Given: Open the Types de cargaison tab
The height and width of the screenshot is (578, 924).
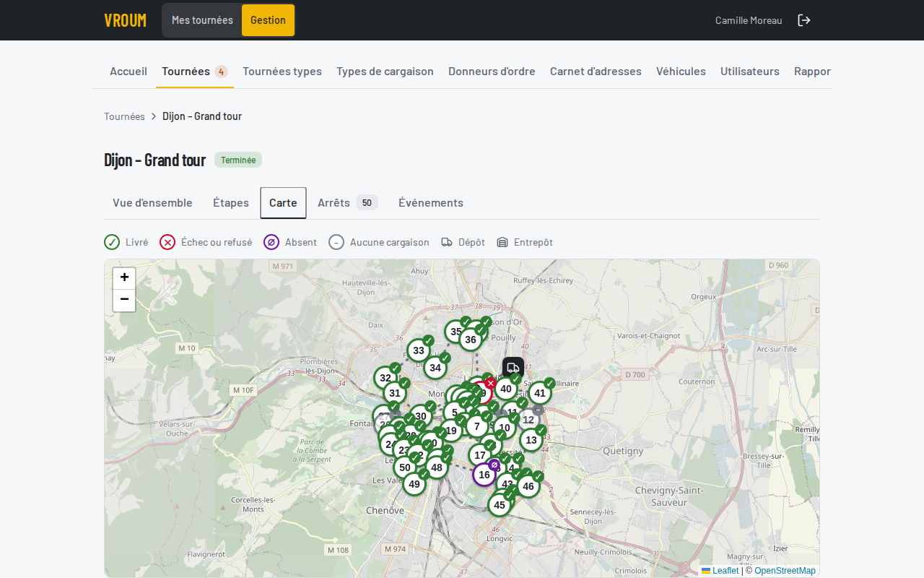Looking at the screenshot, I should pos(385,71).
